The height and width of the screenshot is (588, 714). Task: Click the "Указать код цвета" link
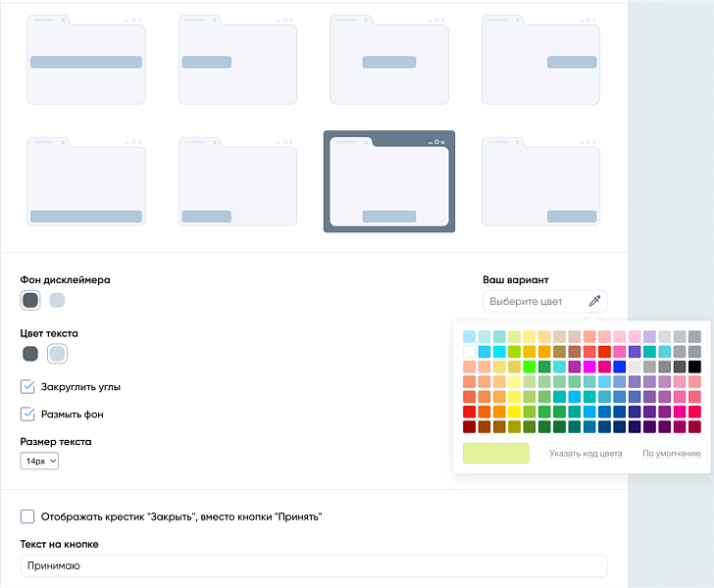[586, 454]
